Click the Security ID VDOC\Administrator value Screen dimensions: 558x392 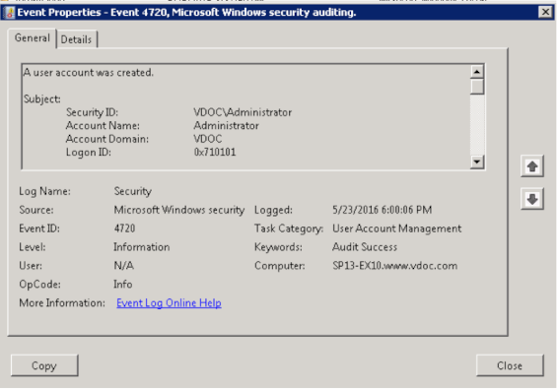tap(243, 112)
